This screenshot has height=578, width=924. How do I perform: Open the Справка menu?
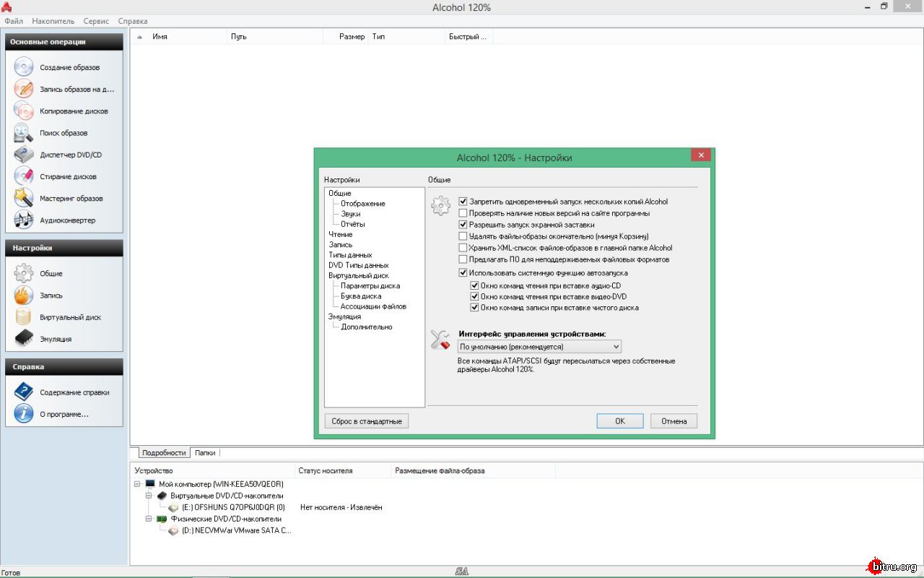point(132,21)
